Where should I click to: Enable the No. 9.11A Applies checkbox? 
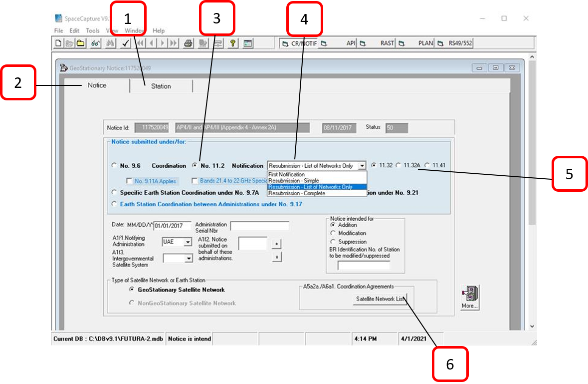coord(129,181)
